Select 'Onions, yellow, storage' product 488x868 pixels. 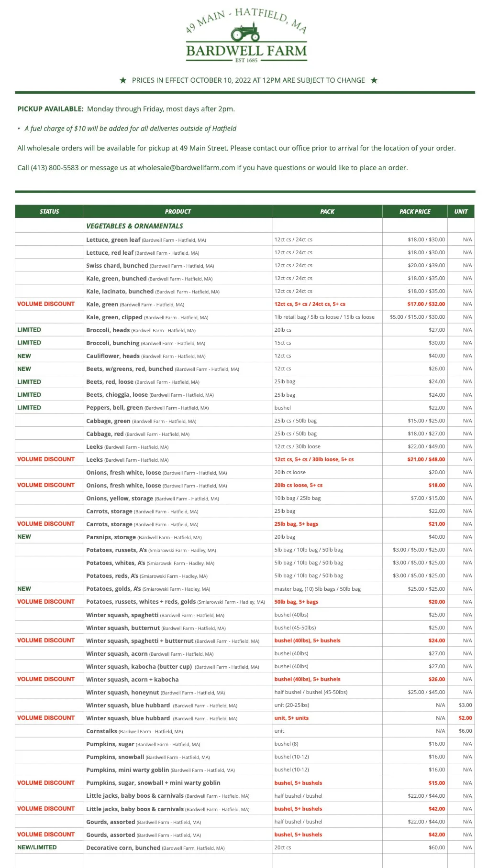tap(120, 498)
